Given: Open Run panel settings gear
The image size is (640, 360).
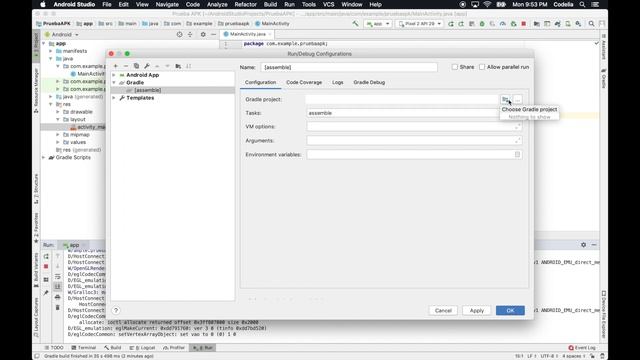Looking at the screenshot, I should pyautogui.click(x=583, y=245).
